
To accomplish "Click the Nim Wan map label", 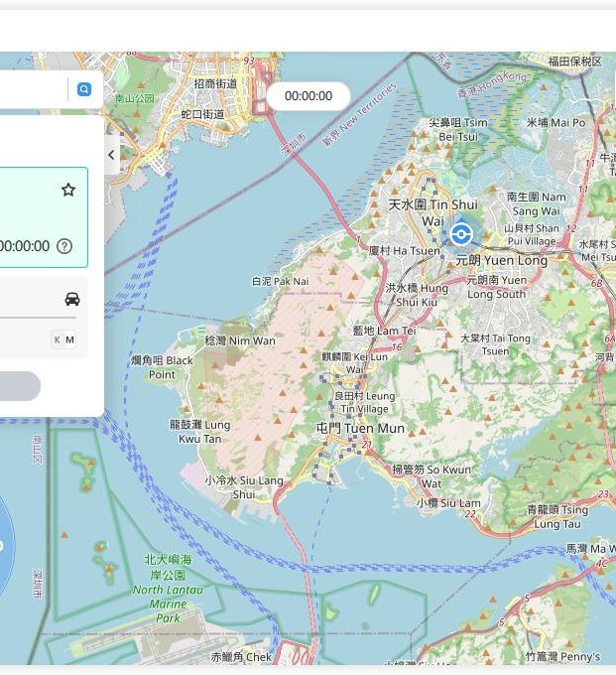I will point(239,340).
